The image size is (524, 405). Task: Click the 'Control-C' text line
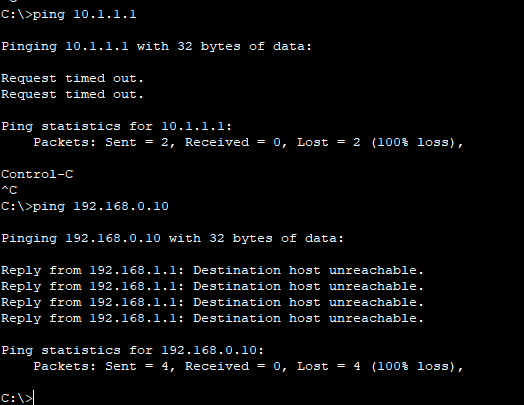point(37,174)
